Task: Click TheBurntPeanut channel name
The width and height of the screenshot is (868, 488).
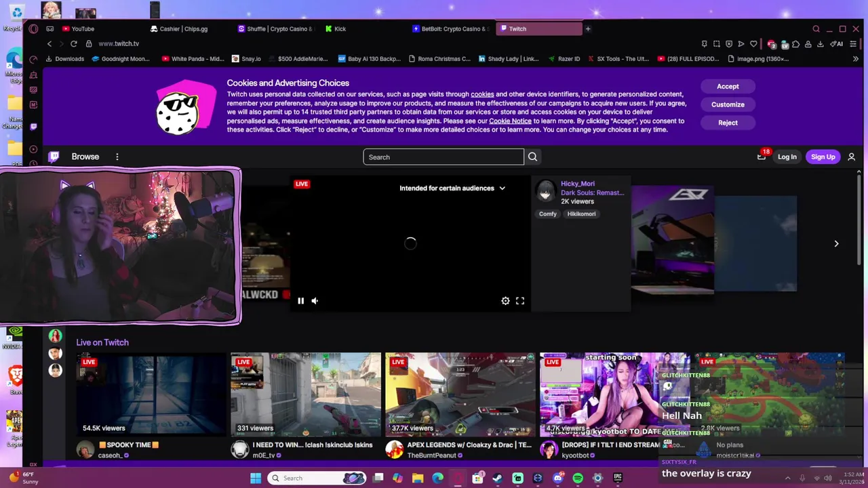Action: click(x=432, y=455)
